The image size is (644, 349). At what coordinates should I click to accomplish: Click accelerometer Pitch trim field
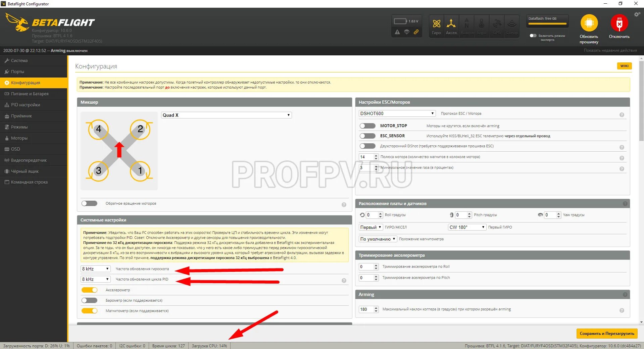coord(368,278)
